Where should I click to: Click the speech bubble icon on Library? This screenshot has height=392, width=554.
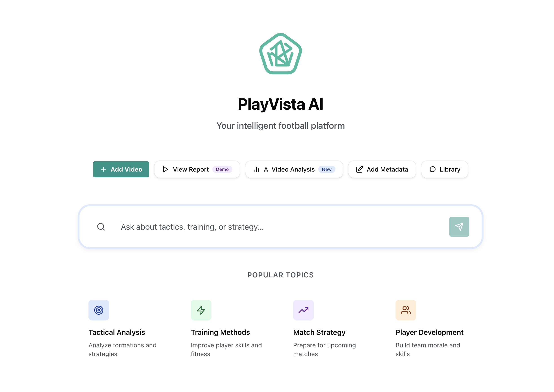click(x=432, y=169)
